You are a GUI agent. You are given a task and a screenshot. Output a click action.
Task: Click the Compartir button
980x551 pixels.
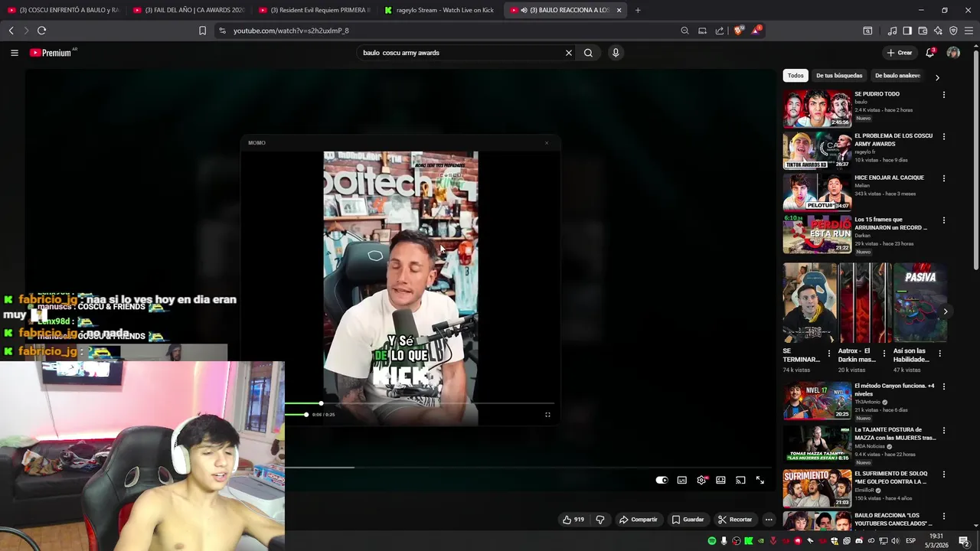pos(638,520)
